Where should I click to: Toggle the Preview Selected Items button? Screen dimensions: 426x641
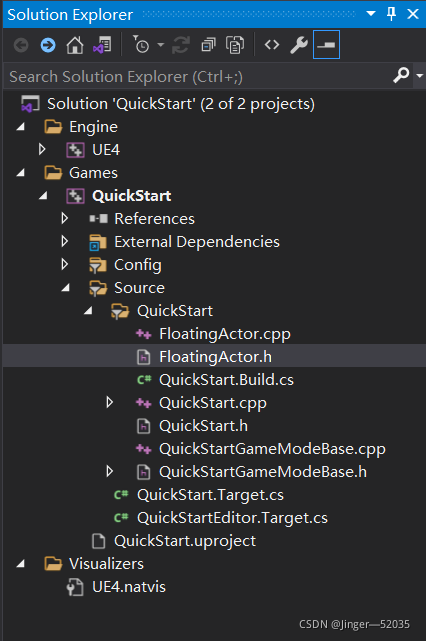326,45
